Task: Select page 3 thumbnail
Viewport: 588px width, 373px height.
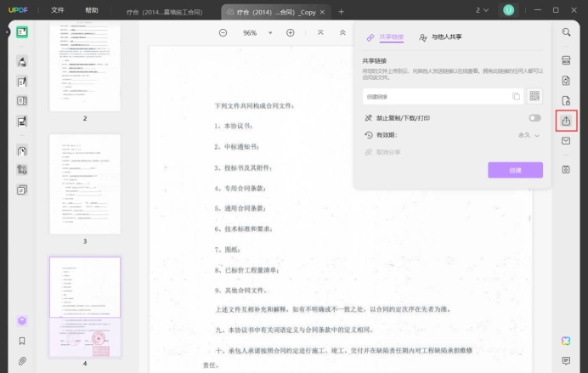Action: click(85, 184)
